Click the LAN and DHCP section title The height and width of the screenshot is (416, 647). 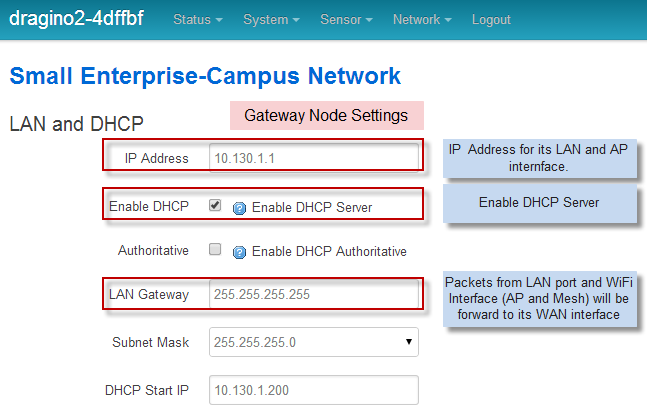[76, 124]
